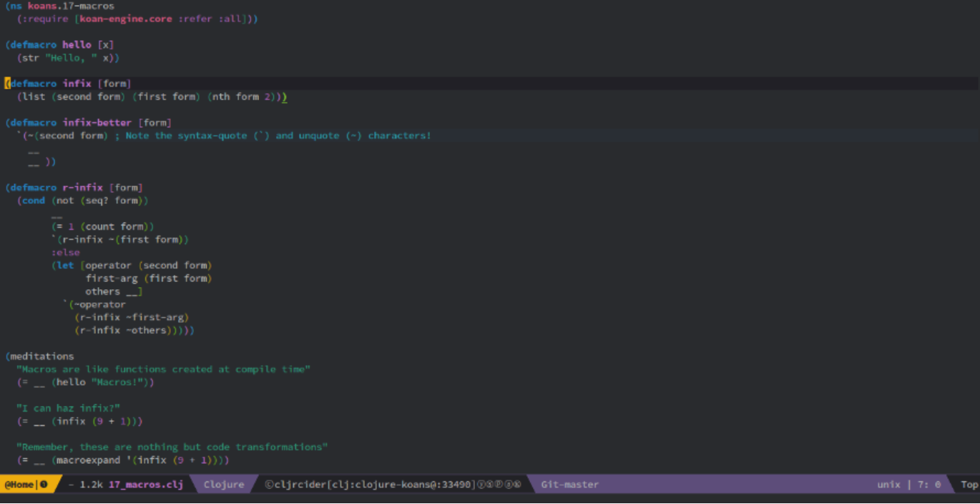Screen dimensions: 980x504
Task: Click the @Home perspective label in modeline
Action: click(19, 485)
